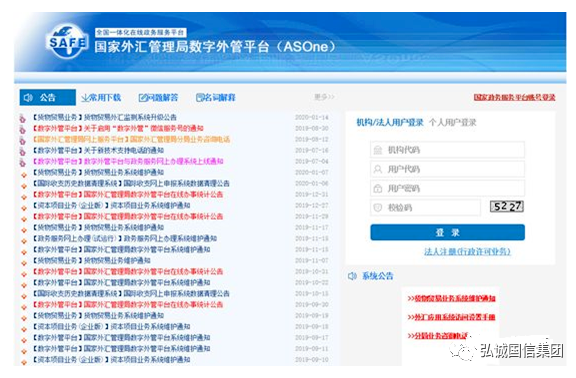Click the speaker icon in the 公告 tab
The width and height of the screenshot is (576, 378).
coord(28,97)
